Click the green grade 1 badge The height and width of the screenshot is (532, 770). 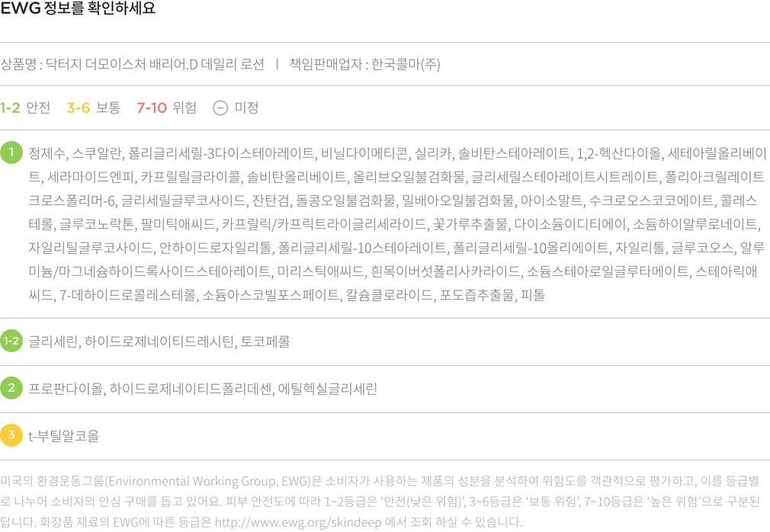coord(11,152)
